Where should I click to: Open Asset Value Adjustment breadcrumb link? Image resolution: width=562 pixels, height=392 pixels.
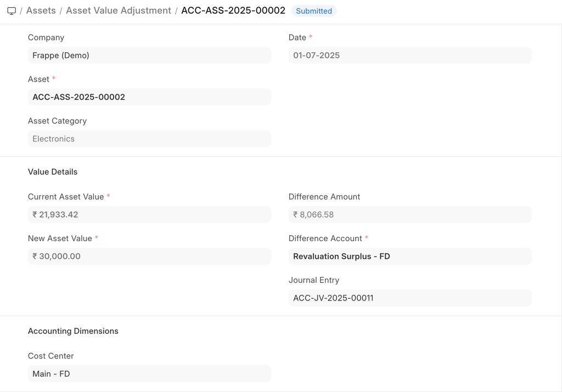pyautogui.click(x=119, y=10)
